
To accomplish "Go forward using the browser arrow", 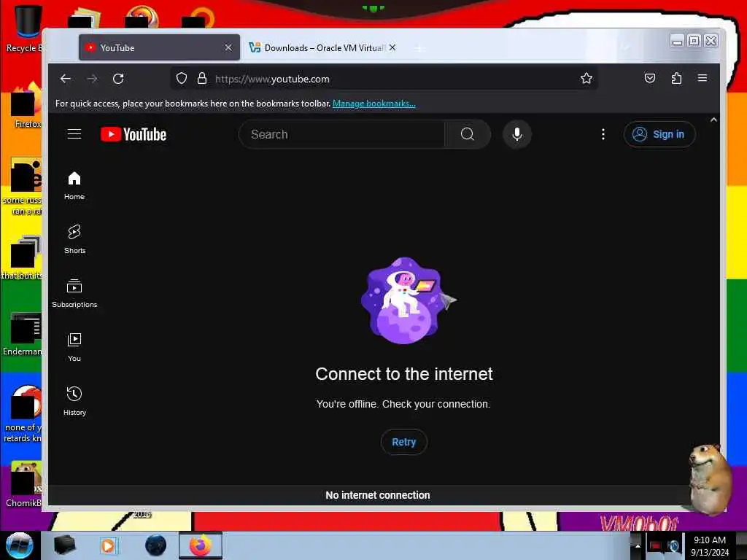I will 93,79.
